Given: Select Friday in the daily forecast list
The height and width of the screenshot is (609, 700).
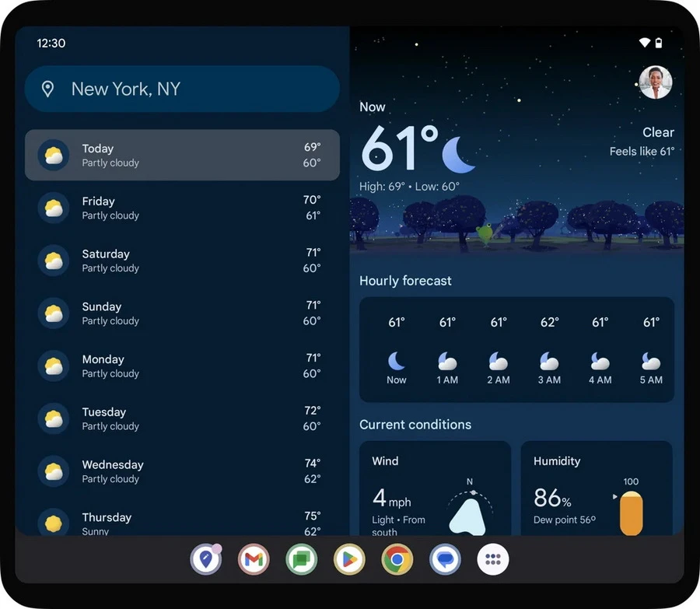Looking at the screenshot, I should pyautogui.click(x=182, y=208).
